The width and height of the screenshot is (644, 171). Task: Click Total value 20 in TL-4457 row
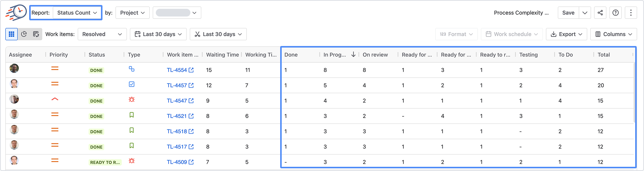point(601,85)
